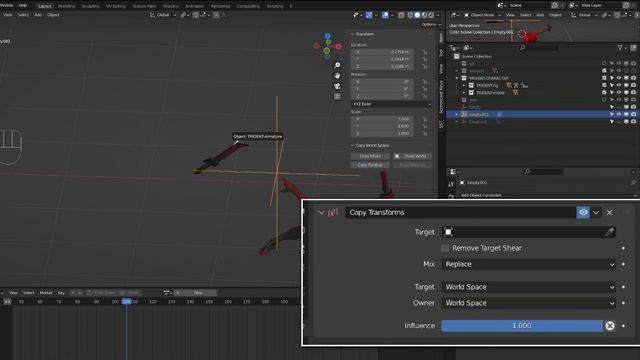Toggle viewport overlays icon

tap(385, 15)
